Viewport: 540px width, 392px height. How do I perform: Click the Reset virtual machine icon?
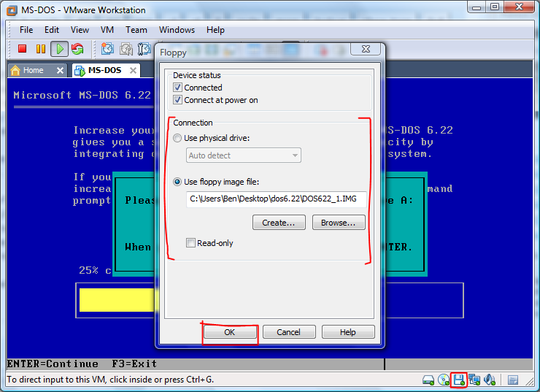coord(77,49)
